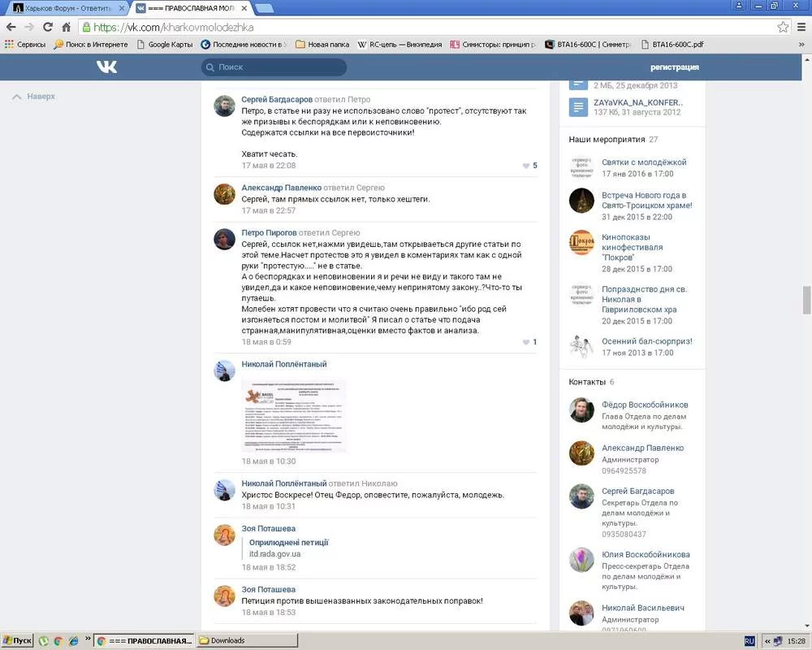Open Александр Павленко's comment avatar
The width and height of the screenshot is (812, 650).
pos(225,194)
